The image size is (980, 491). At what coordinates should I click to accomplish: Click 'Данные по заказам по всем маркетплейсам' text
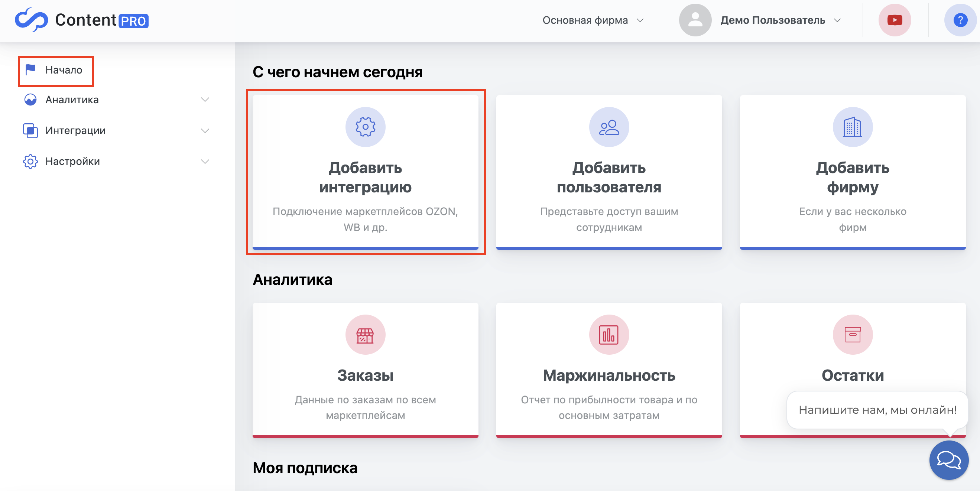365,407
